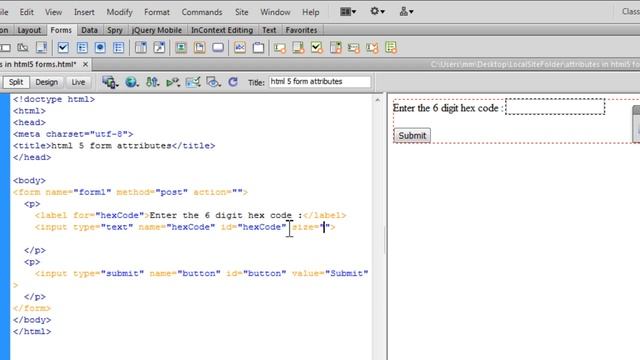The height and width of the screenshot is (360, 640).
Task: Open the Format menu
Action: point(157,12)
